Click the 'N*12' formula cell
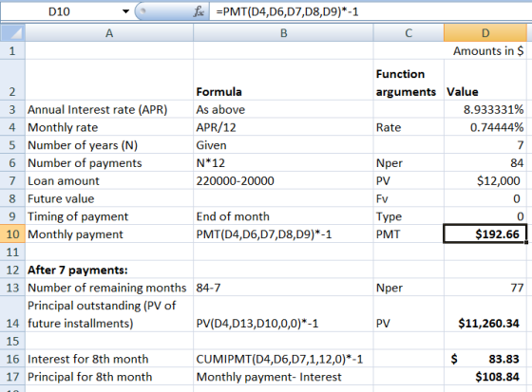532x392 pixels. [284, 162]
